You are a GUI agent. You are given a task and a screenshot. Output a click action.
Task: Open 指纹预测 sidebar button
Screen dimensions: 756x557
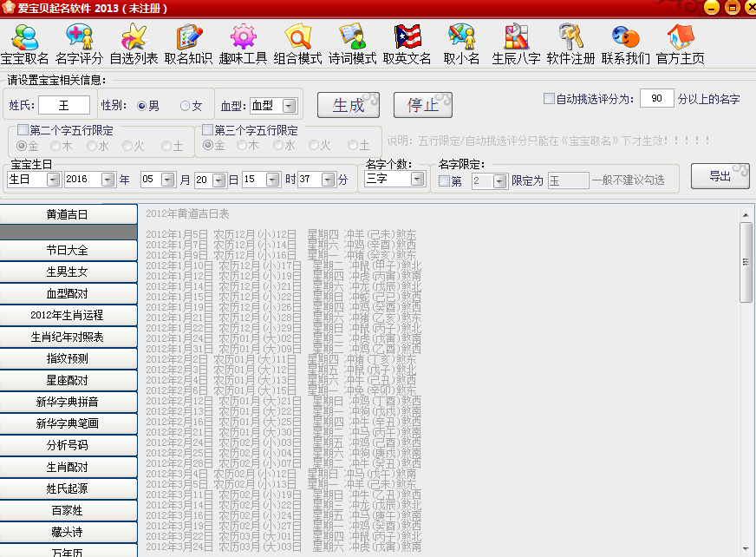(x=68, y=358)
